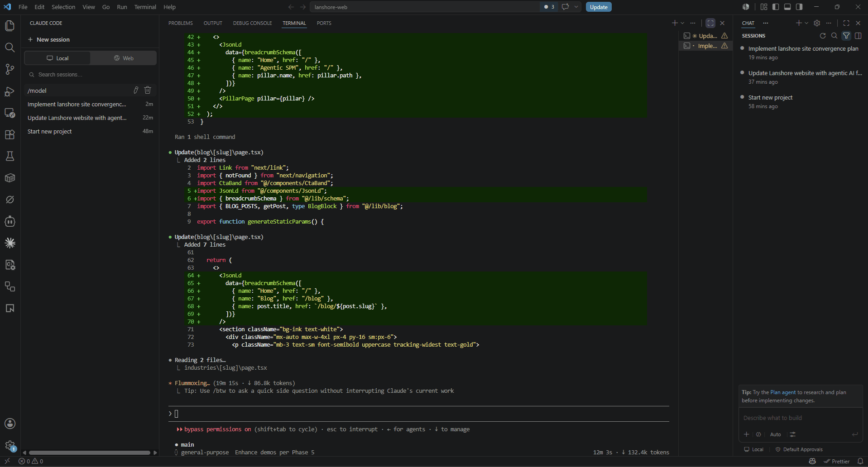The height and width of the screenshot is (467, 868).
Task: Open the File menu
Action: [23, 7]
